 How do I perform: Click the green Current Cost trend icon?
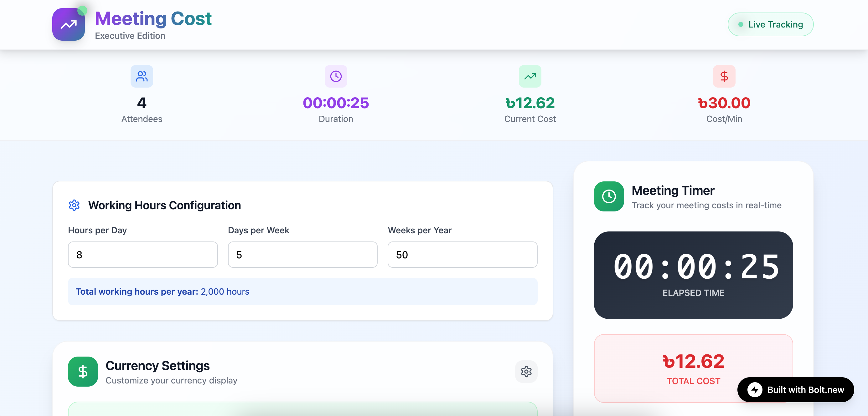[530, 76]
